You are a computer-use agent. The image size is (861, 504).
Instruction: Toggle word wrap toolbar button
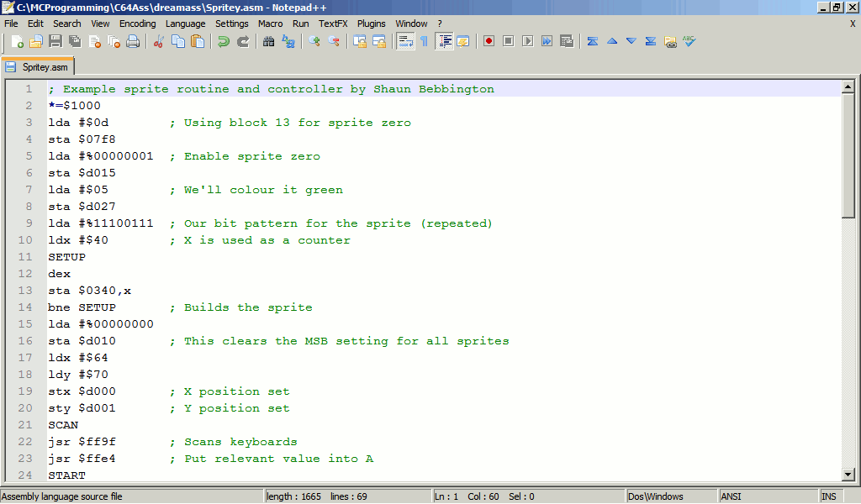(x=405, y=41)
